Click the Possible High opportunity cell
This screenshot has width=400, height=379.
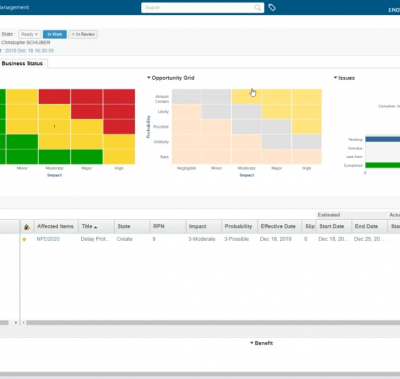tap(307, 127)
